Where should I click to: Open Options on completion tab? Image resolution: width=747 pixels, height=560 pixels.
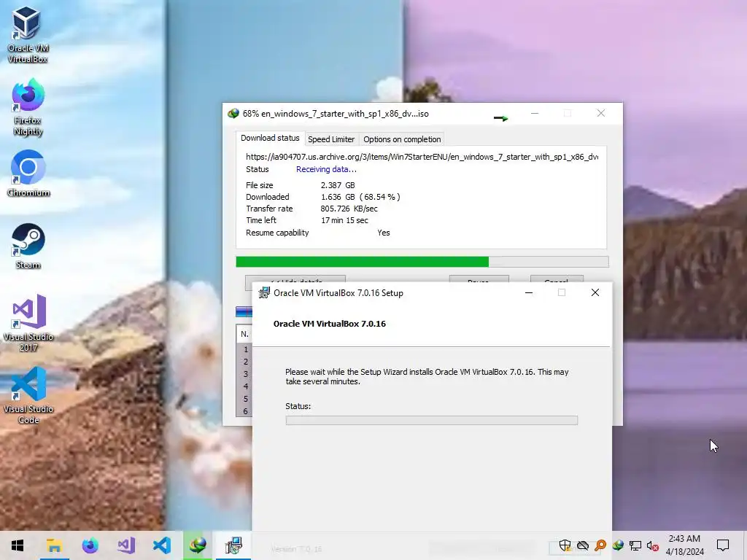402,139
